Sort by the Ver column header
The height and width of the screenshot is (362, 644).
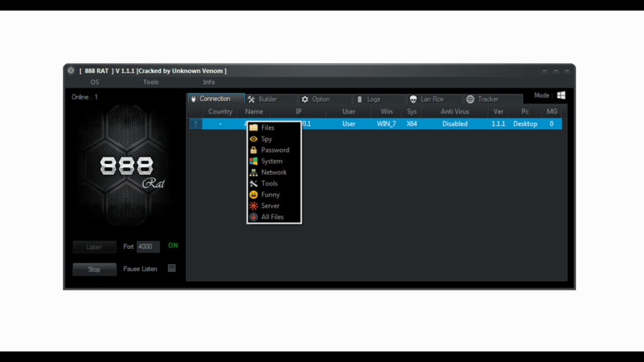click(x=498, y=111)
